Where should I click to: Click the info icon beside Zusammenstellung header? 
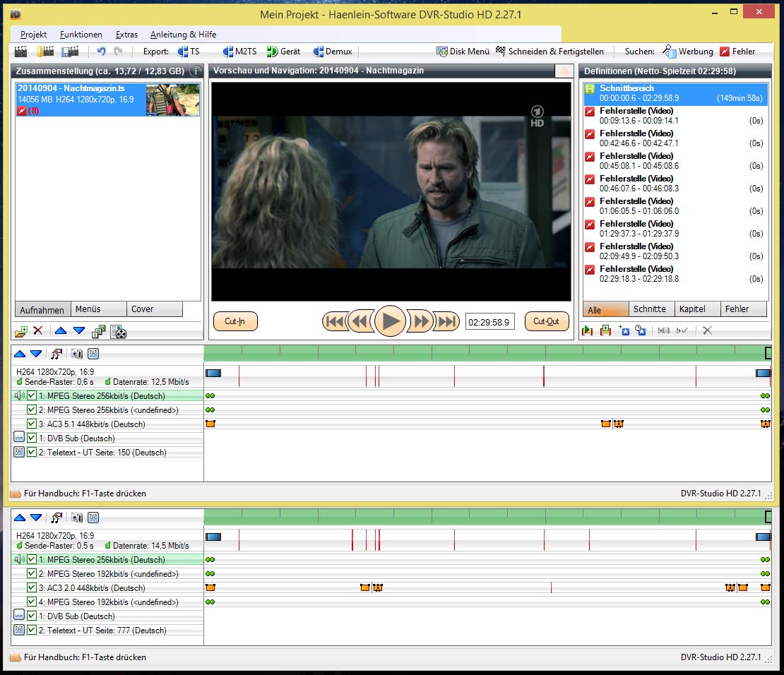[195, 71]
